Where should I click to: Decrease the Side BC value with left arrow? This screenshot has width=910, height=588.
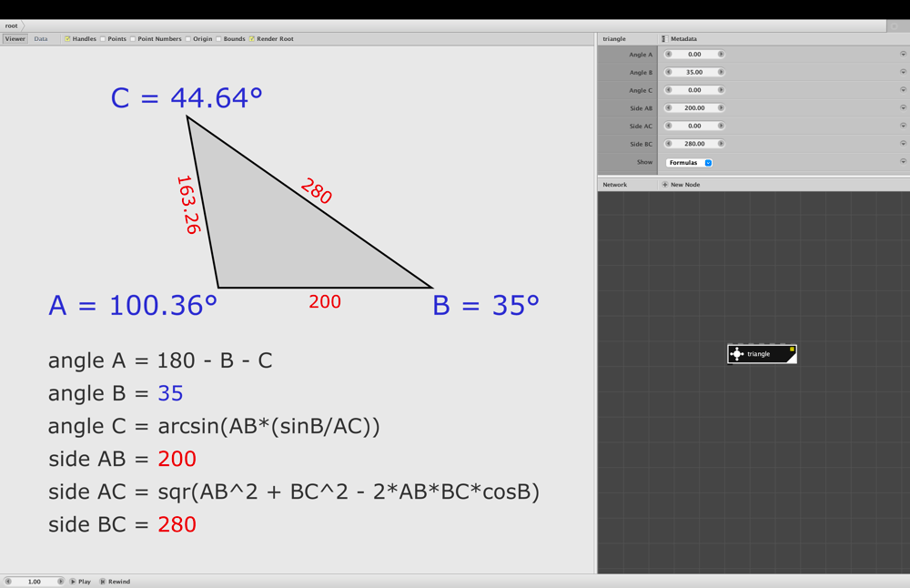(x=669, y=144)
